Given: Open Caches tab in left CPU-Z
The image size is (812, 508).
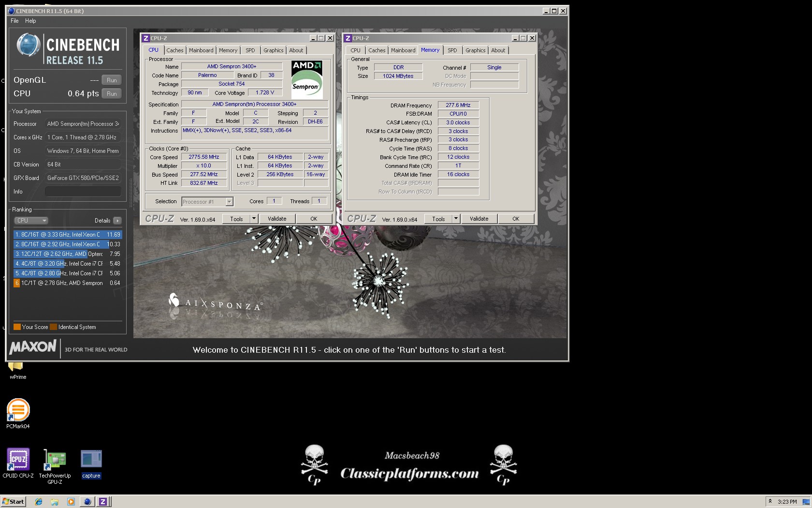Looking at the screenshot, I should pyautogui.click(x=174, y=50).
